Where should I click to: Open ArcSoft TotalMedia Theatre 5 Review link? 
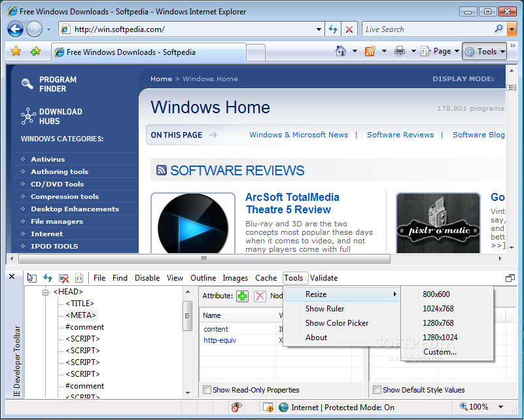[292, 203]
